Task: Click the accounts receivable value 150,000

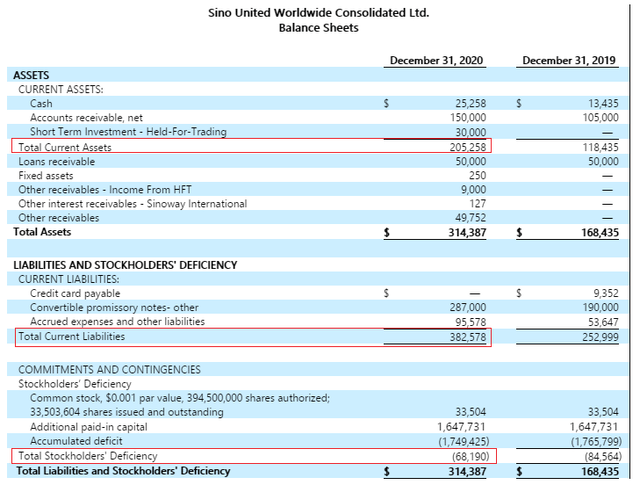Action: (x=468, y=118)
